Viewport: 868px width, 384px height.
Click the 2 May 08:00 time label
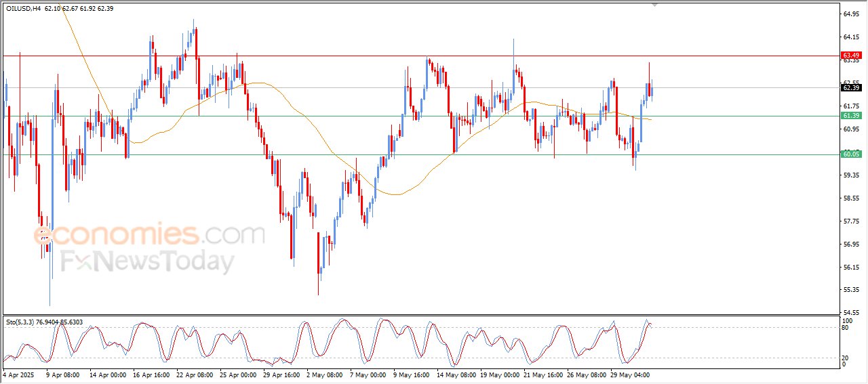325,374
